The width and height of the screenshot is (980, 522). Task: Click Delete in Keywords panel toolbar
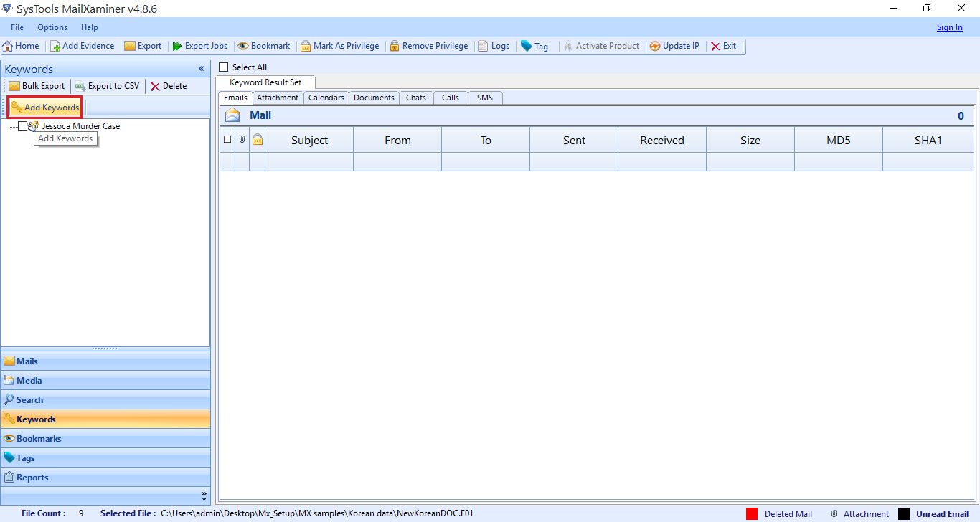[169, 86]
